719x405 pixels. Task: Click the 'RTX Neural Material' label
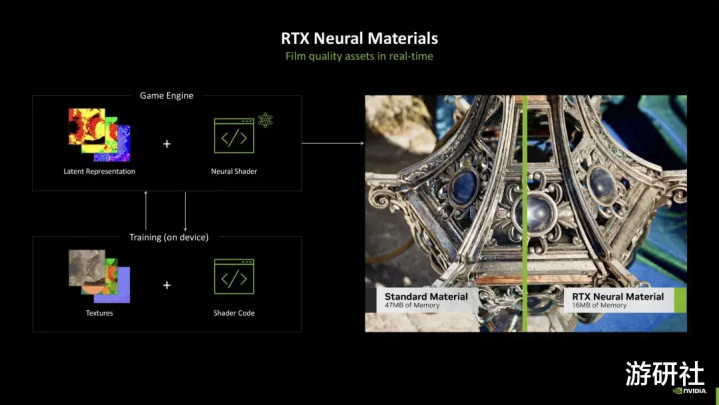point(618,296)
